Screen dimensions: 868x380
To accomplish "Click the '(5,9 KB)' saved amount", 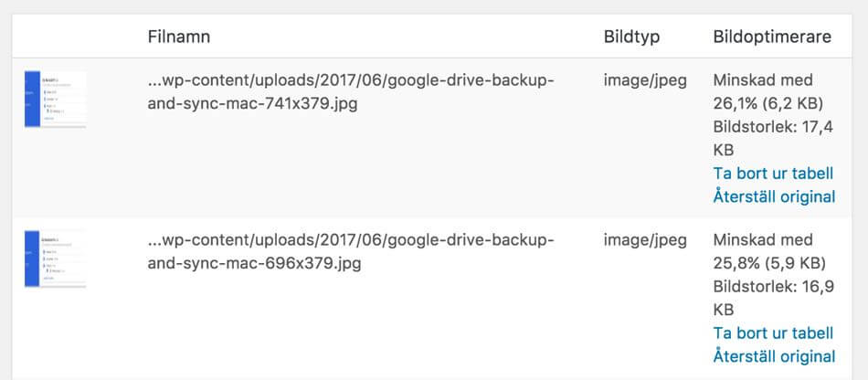I will pos(793,264).
